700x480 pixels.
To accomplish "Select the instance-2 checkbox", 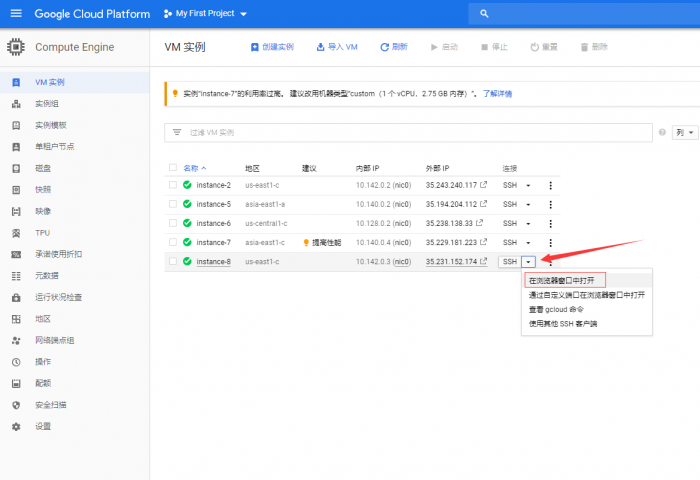I will pyautogui.click(x=173, y=185).
